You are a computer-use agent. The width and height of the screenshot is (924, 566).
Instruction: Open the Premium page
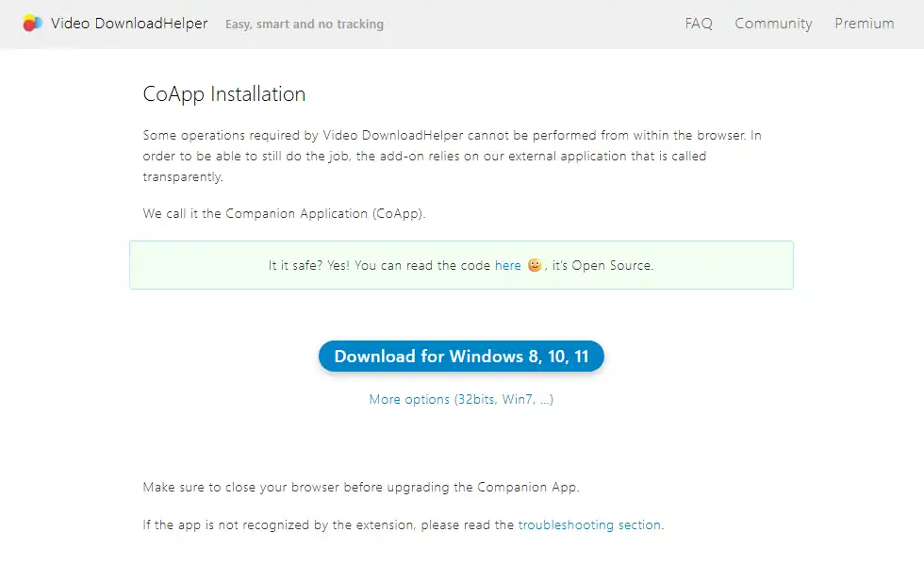pos(864,24)
